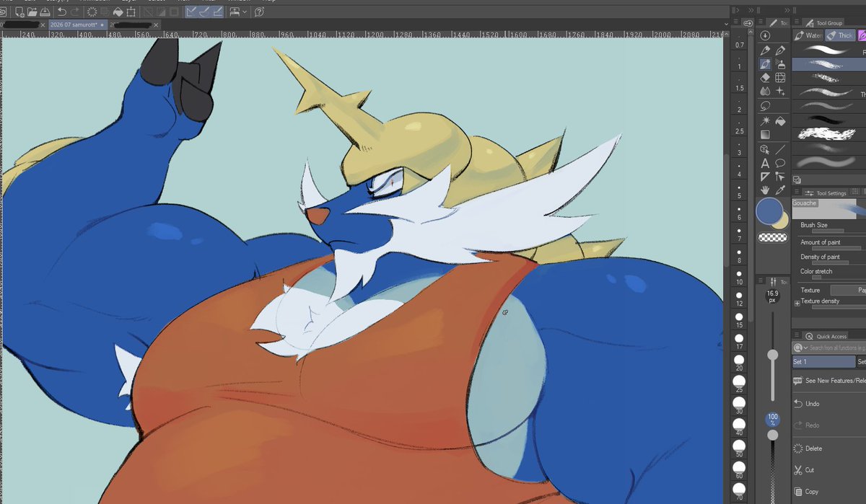
Task: Close the first redacted canvas tab
Action: point(43,25)
